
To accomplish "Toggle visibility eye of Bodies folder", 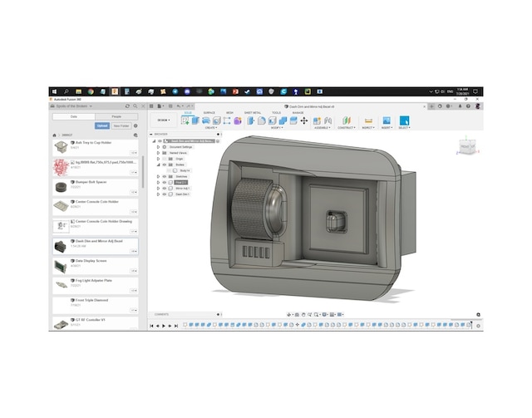I will 165,165.
